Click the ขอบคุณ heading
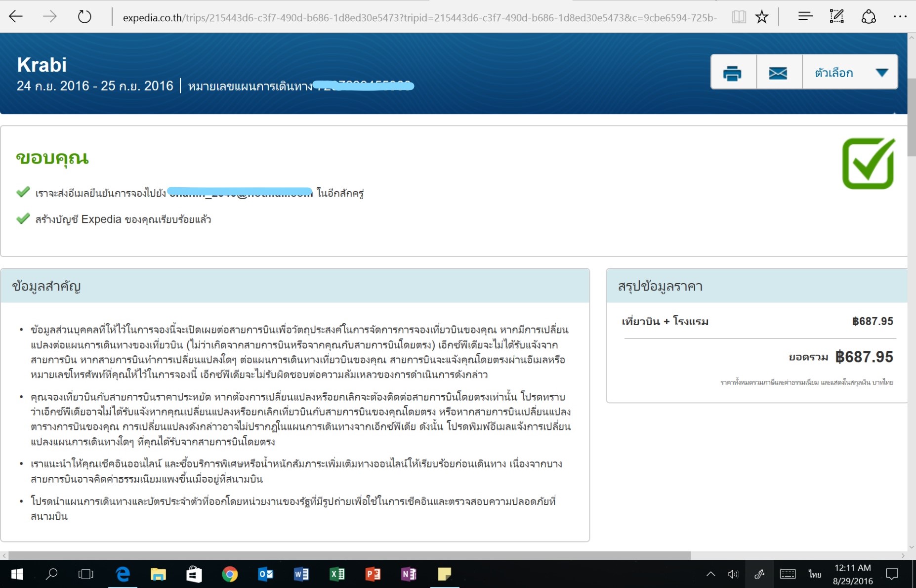Screen dimensions: 916x588 pyautogui.click(x=52, y=158)
